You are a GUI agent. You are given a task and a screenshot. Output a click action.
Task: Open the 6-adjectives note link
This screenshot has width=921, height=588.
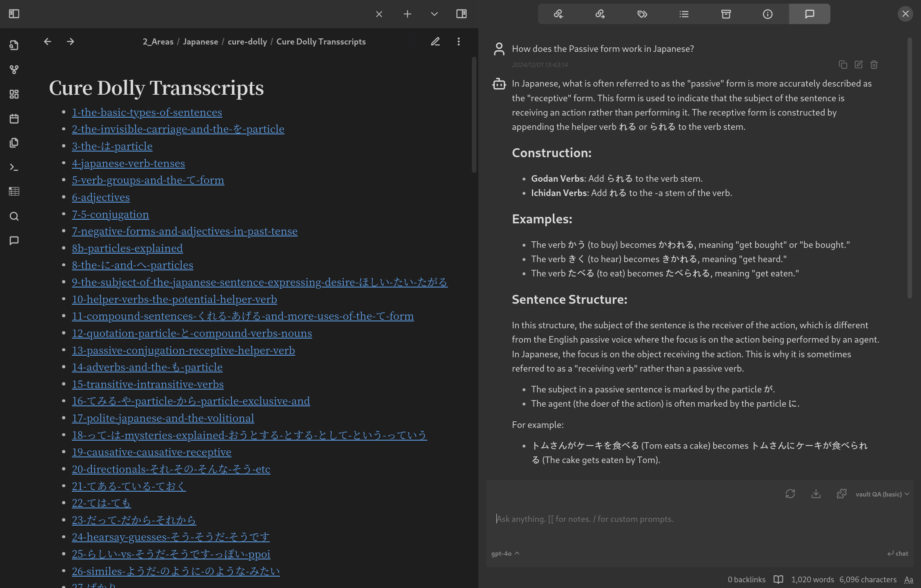(101, 197)
